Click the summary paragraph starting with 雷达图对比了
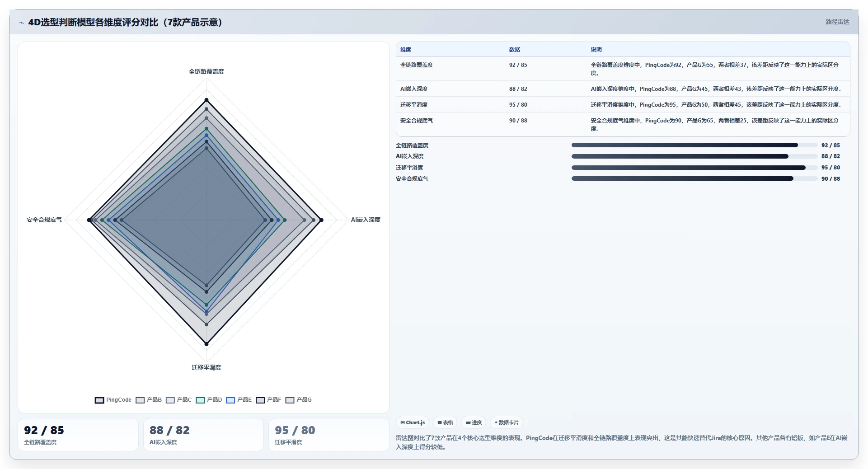Image resolution: width=868 pixels, height=469 pixels. pos(622,442)
